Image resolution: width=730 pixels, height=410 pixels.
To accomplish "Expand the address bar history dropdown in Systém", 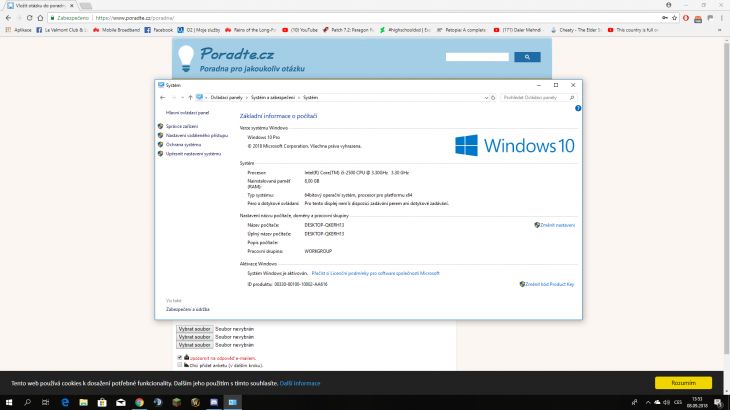I will pos(486,98).
